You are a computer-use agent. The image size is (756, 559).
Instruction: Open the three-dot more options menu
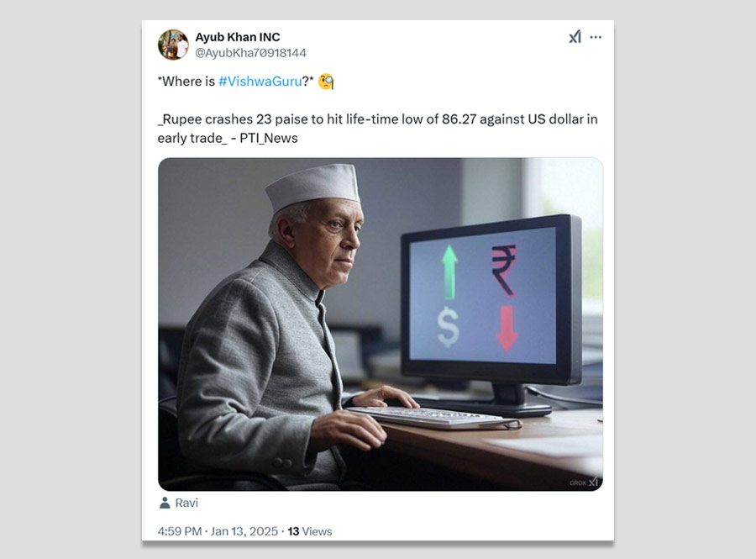click(596, 37)
